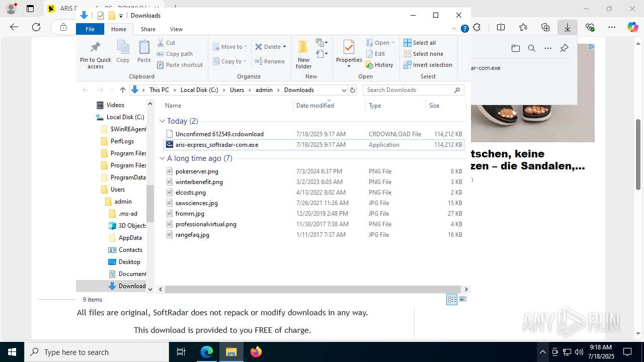This screenshot has height=362, width=644.
Task: Select aris-express_softradar-com.exe file
Action: tap(314, 145)
